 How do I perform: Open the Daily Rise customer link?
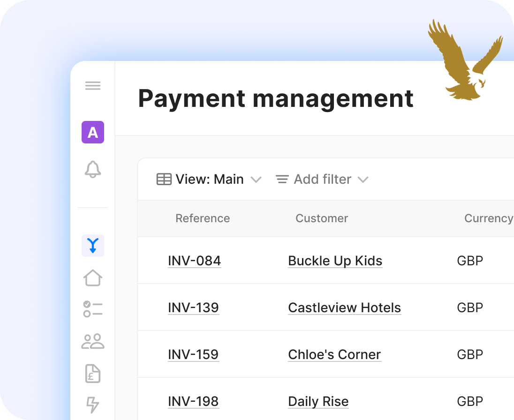click(318, 402)
